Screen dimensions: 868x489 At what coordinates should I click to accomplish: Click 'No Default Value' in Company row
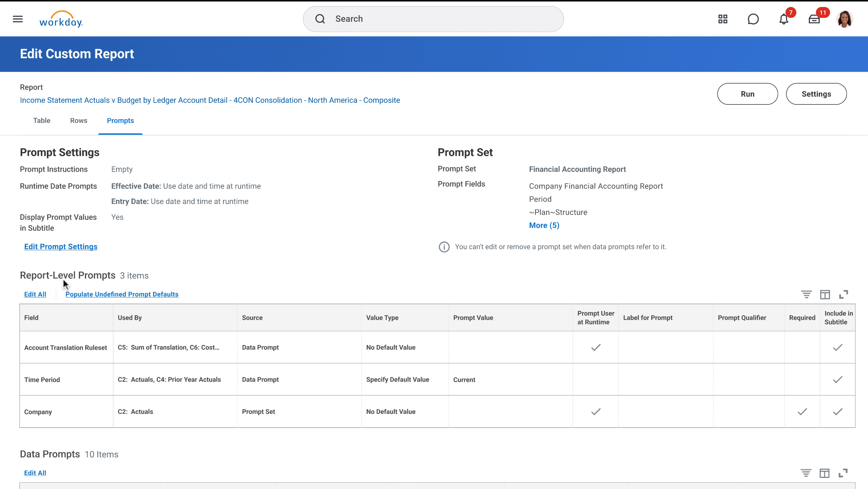click(x=391, y=412)
